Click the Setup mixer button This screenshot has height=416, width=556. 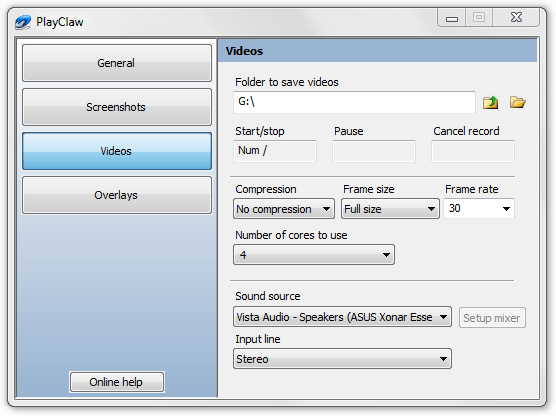point(492,318)
